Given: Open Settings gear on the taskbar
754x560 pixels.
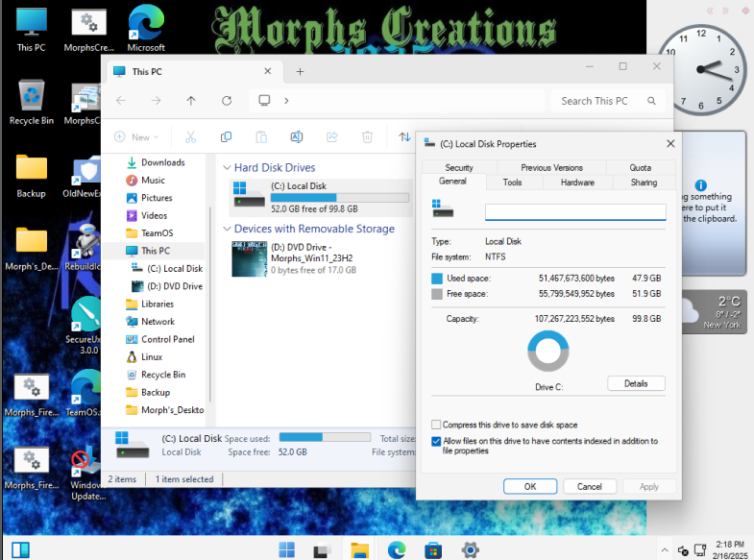Looking at the screenshot, I should [x=471, y=549].
